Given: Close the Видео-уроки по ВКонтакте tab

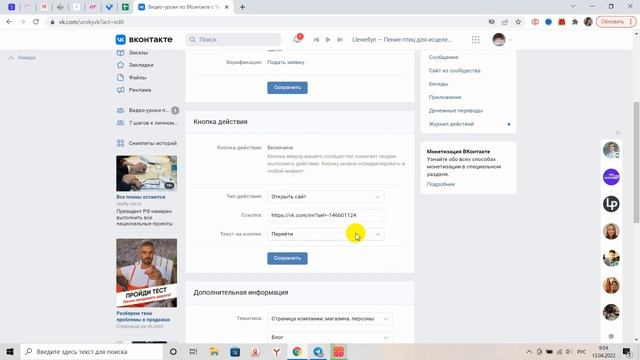Looking at the screenshot, I should click(227, 7).
